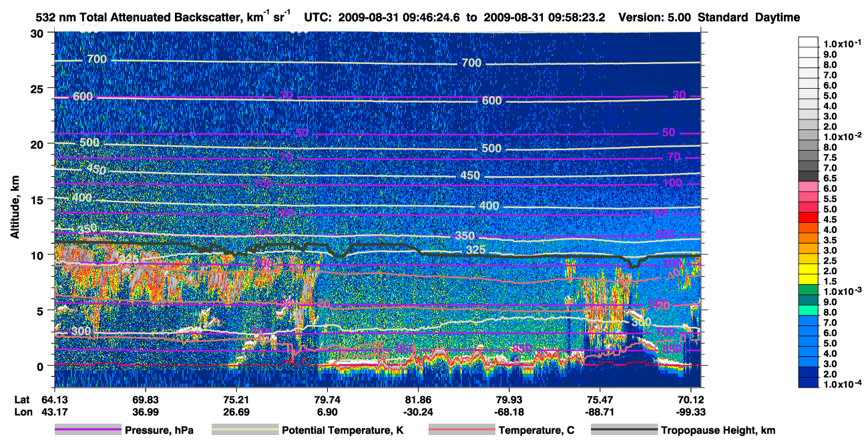Click latitude value 64.13
The image size is (868, 445).
pos(54,400)
